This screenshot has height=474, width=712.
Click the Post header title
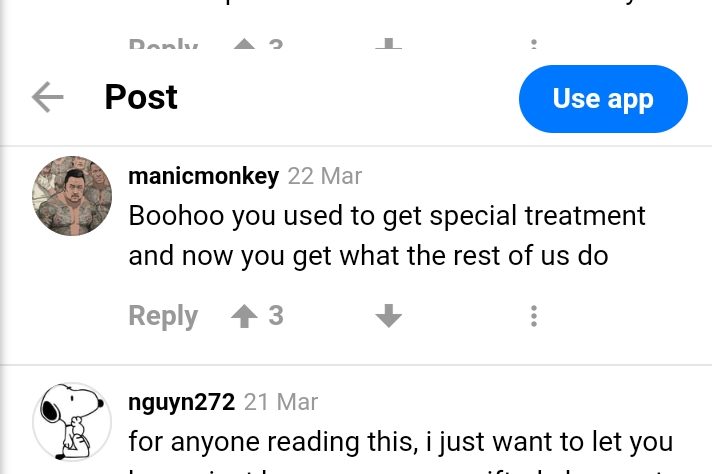141,97
